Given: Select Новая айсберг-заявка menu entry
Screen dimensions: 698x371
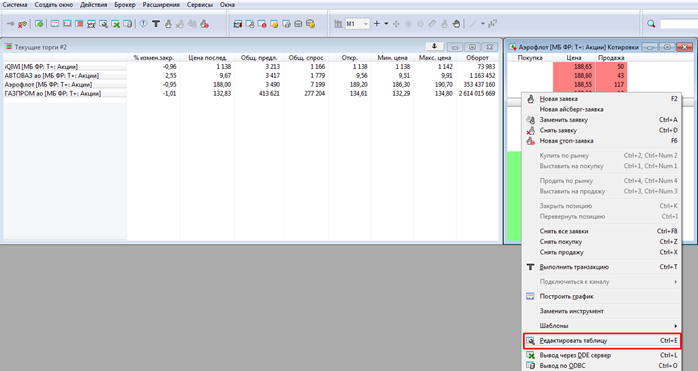Looking at the screenshot, I should point(602,109).
